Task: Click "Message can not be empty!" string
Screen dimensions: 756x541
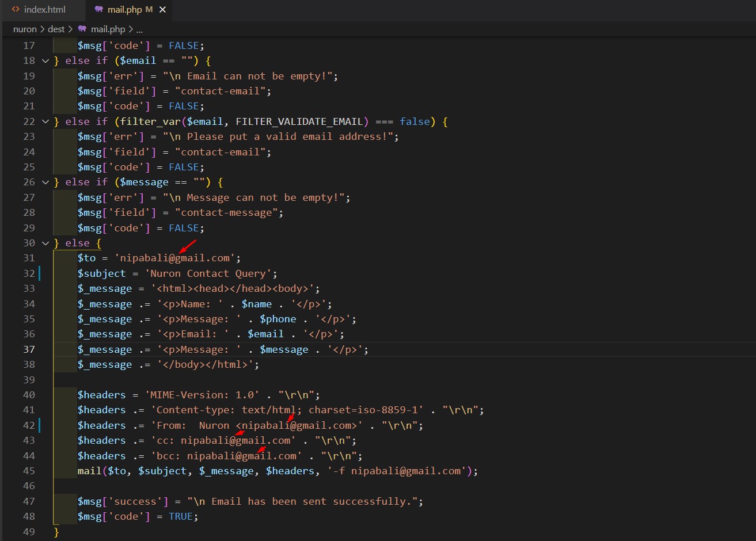Action: point(254,197)
